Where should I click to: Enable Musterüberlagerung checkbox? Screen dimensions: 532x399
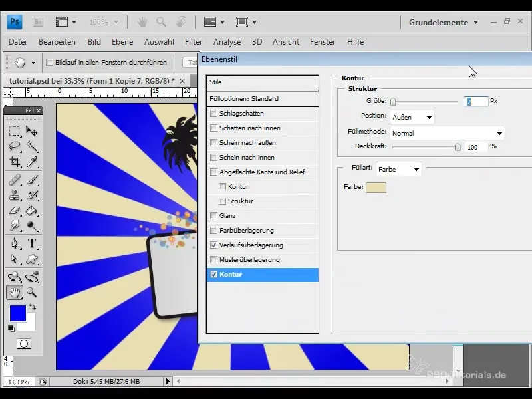pos(213,259)
